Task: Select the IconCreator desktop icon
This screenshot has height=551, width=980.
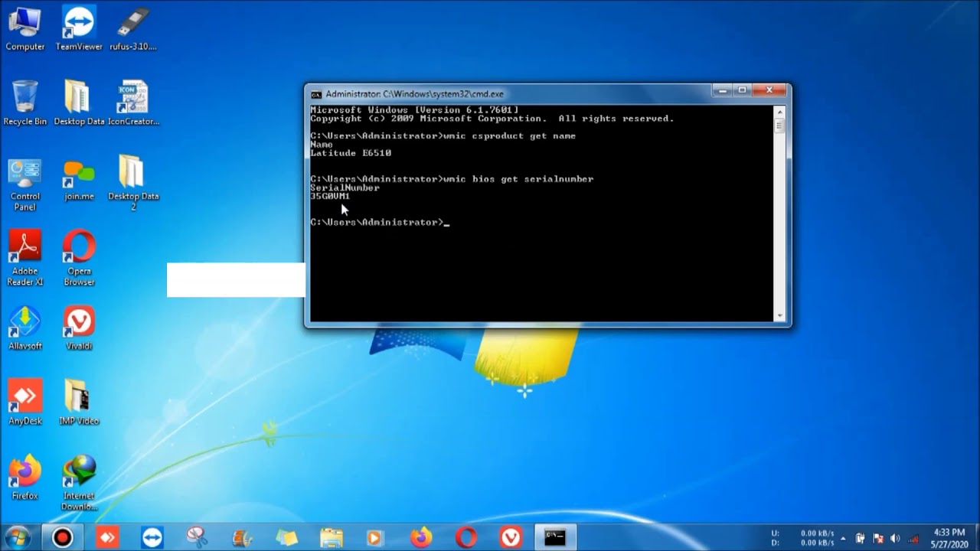Action: 133,103
